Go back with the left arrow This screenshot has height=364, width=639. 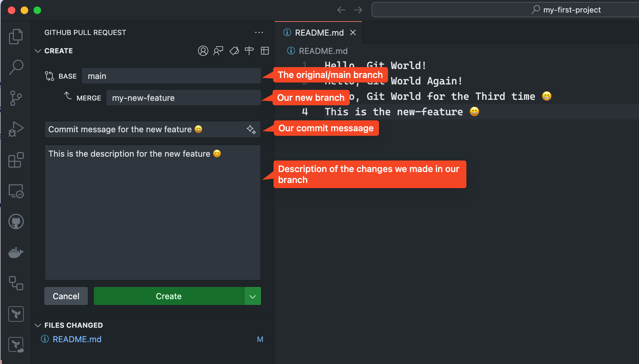(341, 10)
